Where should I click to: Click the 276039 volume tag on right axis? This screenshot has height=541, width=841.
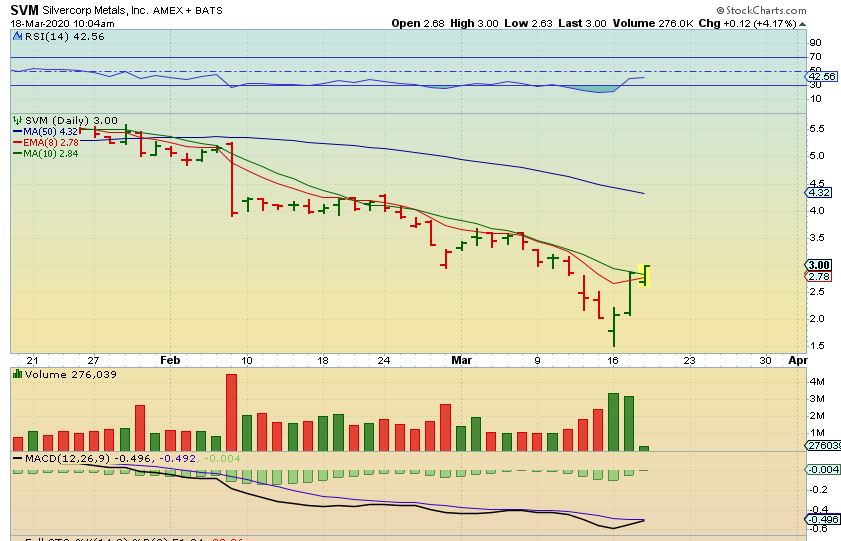click(823, 446)
